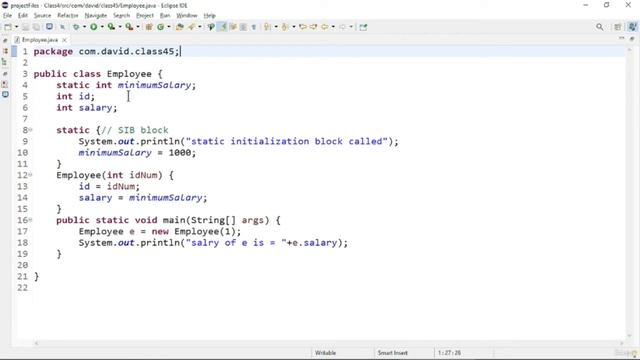The width and height of the screenshot is (640, 360).
Task: Collapse the static block fold at line 8
Action: [x=30, y=130]
